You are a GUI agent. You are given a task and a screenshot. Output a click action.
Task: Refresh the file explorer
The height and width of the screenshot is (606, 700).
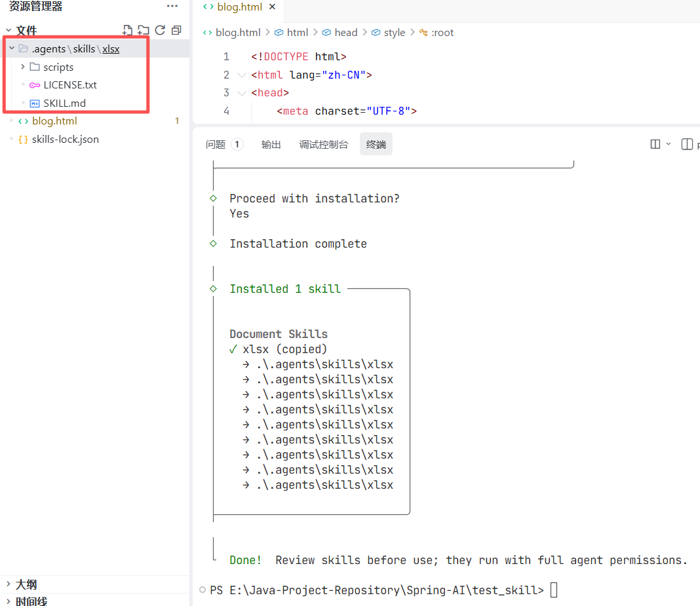tap(160, 30)
